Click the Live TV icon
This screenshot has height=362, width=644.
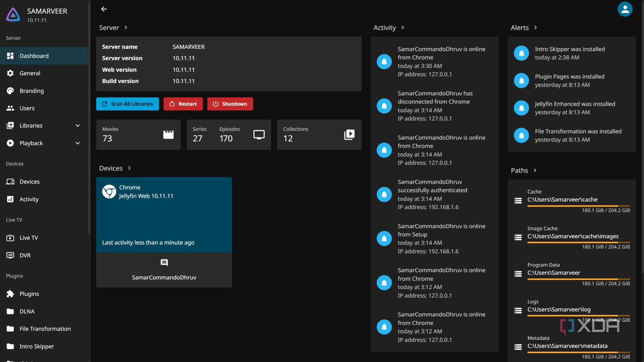(10, 238)
